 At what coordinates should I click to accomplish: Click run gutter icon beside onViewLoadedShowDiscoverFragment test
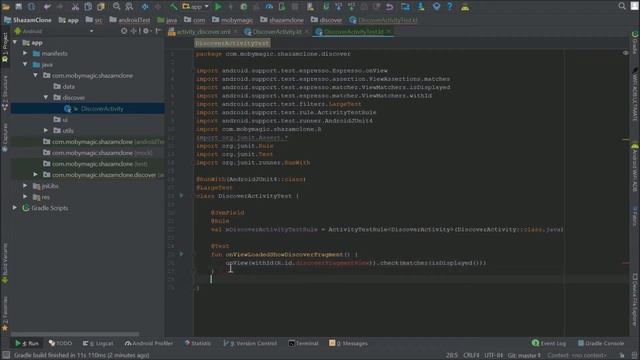[182, 254]
